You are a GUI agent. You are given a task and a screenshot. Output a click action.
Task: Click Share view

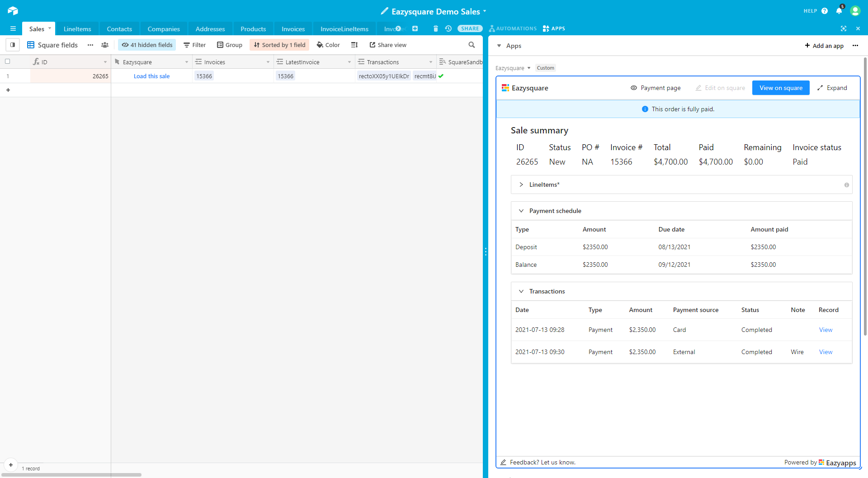pos(388,45)
